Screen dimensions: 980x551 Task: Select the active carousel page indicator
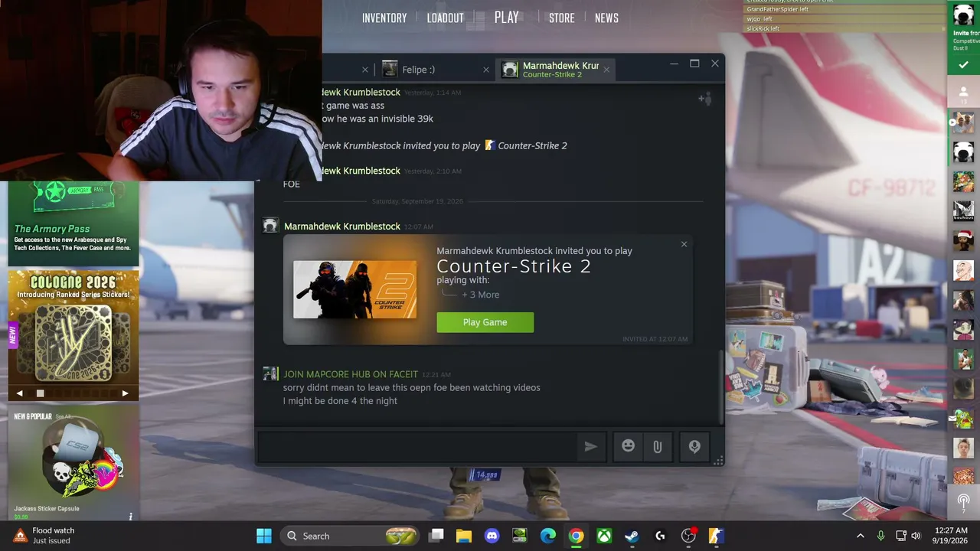click(41, 393)
